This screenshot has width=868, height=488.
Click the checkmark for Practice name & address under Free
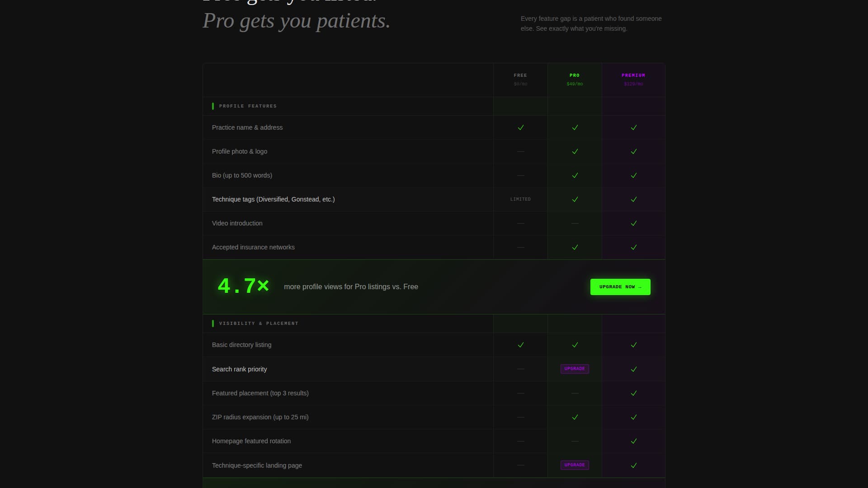click(x=520, y=127)
